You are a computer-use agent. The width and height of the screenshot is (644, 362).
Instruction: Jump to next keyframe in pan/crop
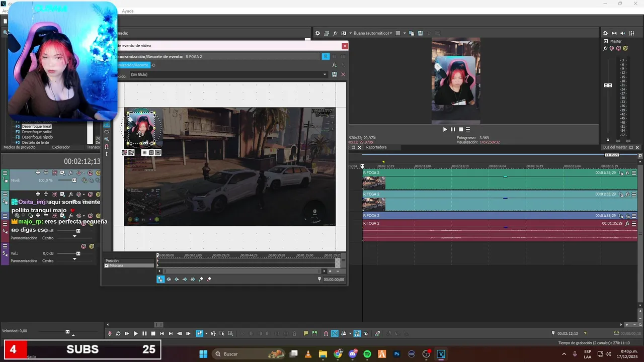185,279
